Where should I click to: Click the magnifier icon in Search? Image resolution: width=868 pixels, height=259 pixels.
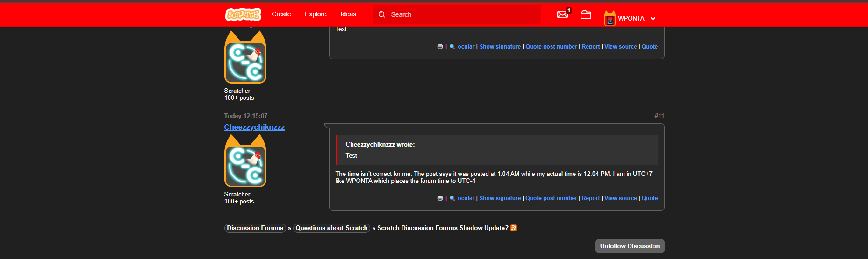(x=382, y=14)
